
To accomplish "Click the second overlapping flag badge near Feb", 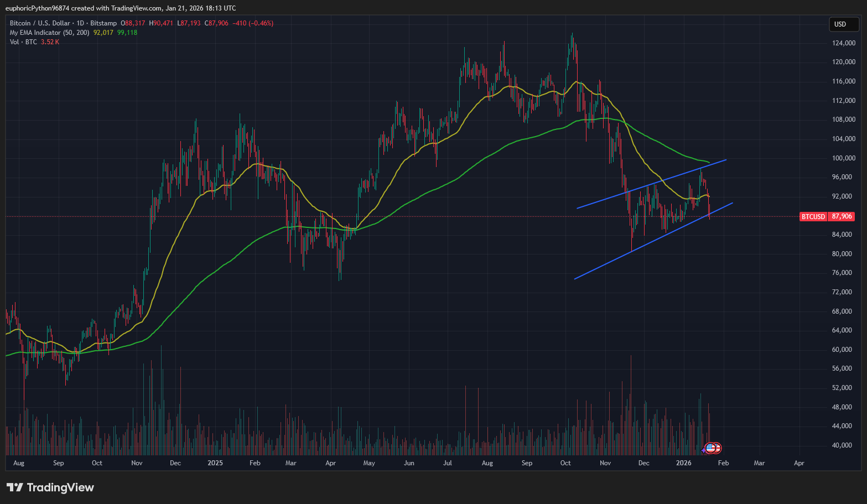I will click(718, 448).
